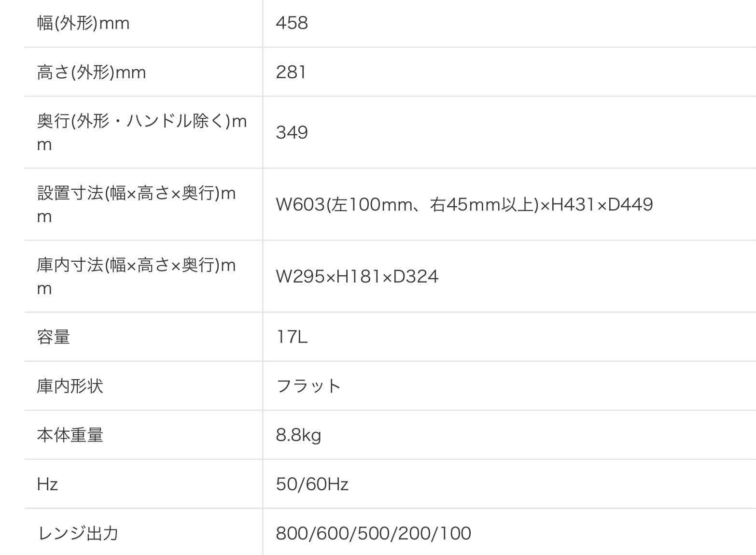Click the 幅(外形)mm row label
The height and width of the screenshot is (555, 756).
pyautogui.click(x=83, y=23)
